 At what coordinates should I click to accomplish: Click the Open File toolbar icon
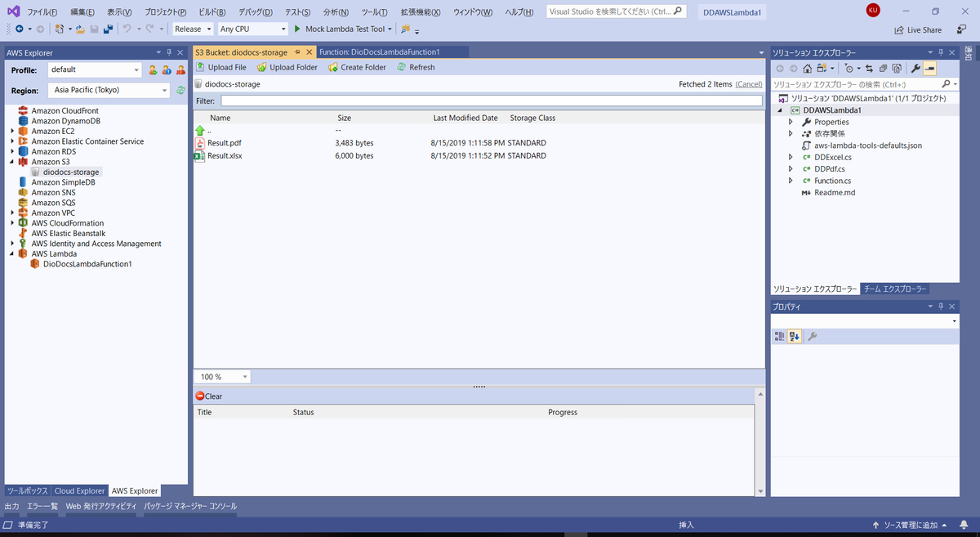tap(80, 29)
